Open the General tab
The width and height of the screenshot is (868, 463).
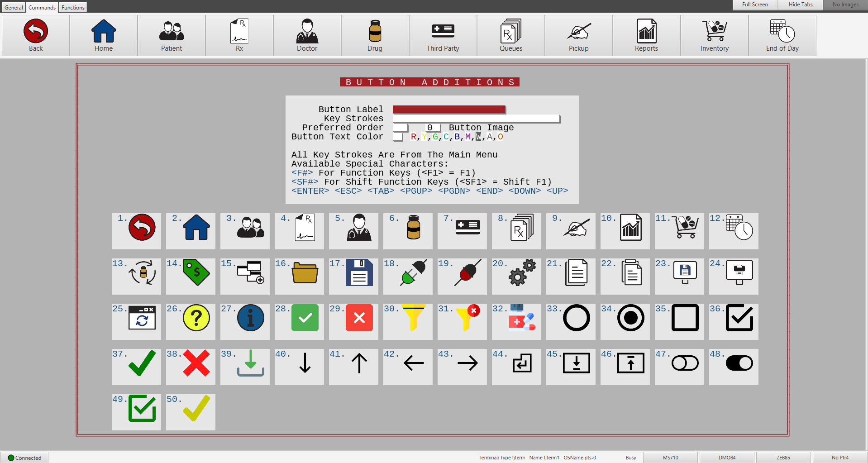(x=14, y=7)
